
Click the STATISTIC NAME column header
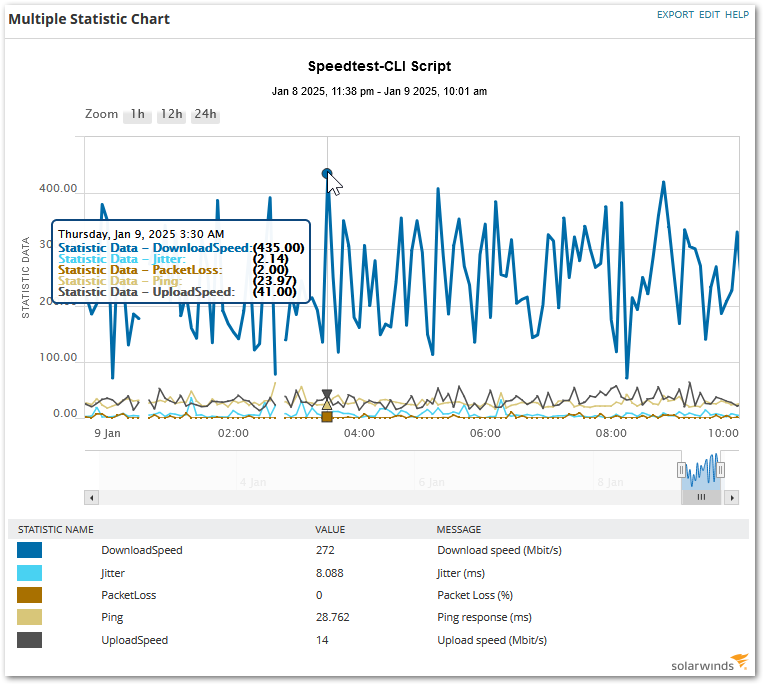click(x=56, y=530)
